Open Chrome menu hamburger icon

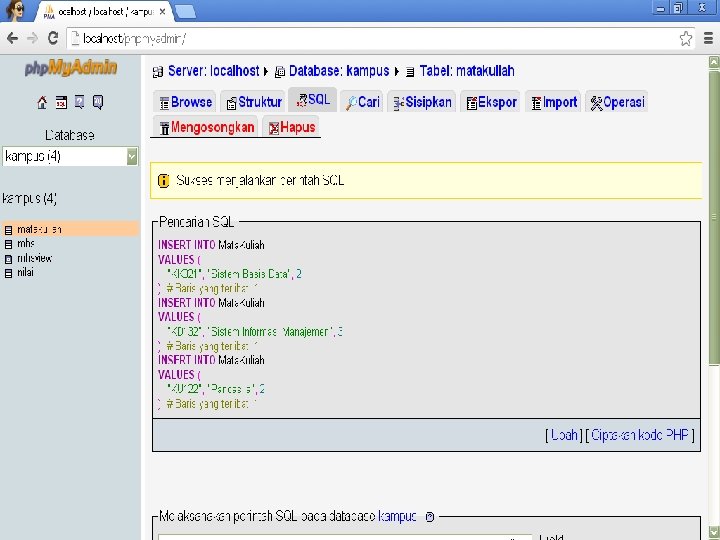pyautogui.click(x=709, y=39)
